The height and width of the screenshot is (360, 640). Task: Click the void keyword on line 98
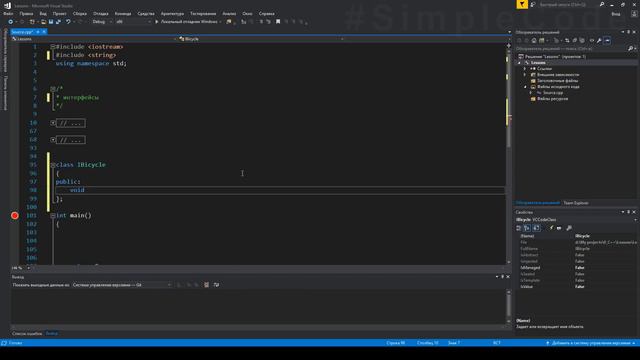click(77, 190)
